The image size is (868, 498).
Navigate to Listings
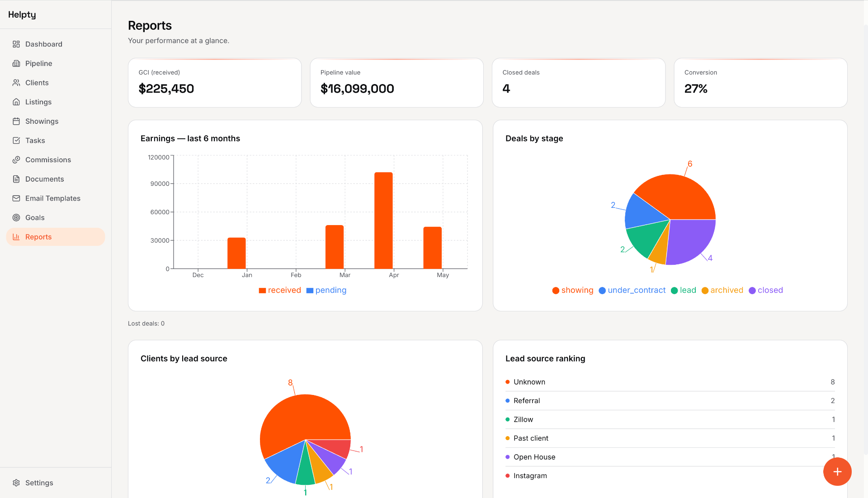(56, 102)
